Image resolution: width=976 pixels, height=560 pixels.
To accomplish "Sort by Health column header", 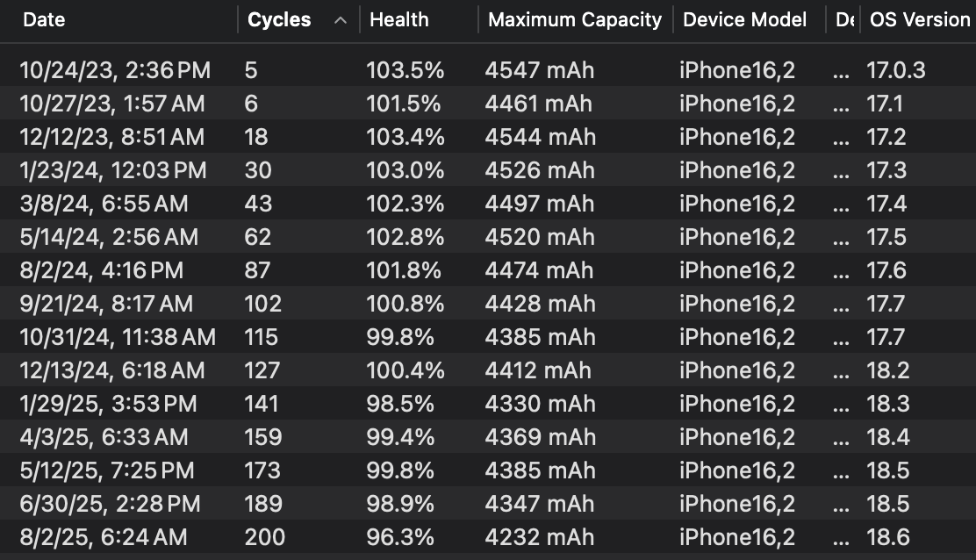I will [x=399, y=20].
